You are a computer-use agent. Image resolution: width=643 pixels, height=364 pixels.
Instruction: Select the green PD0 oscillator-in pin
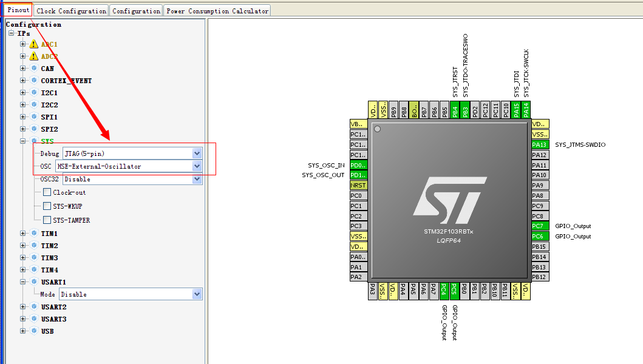(x=358, y=165)
